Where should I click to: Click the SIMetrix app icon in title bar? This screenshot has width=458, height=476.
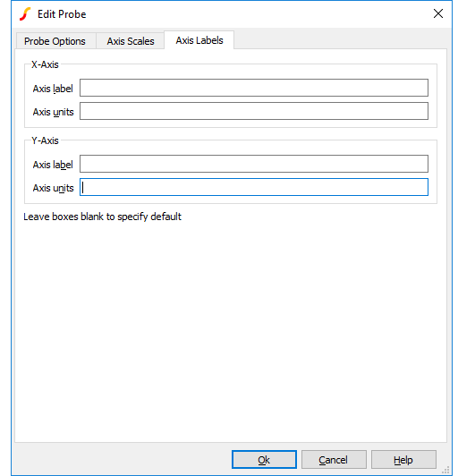[x=25, y=14]
